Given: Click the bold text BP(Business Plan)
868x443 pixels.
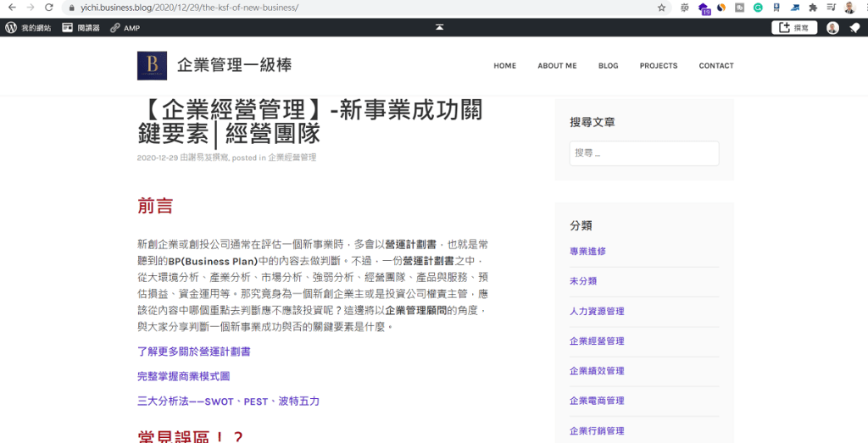Looking at the screenshot, I should point(213,261).
